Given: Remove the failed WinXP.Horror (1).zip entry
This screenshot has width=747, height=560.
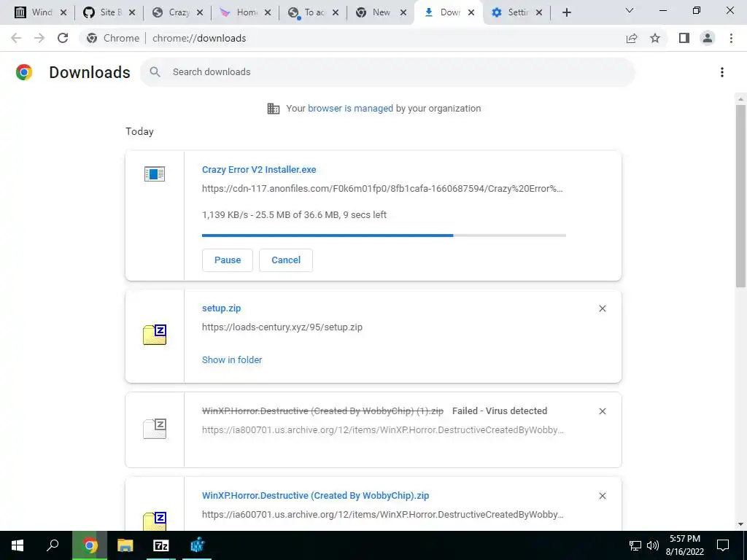Looking at the screenshot, I should pos(602,411).
